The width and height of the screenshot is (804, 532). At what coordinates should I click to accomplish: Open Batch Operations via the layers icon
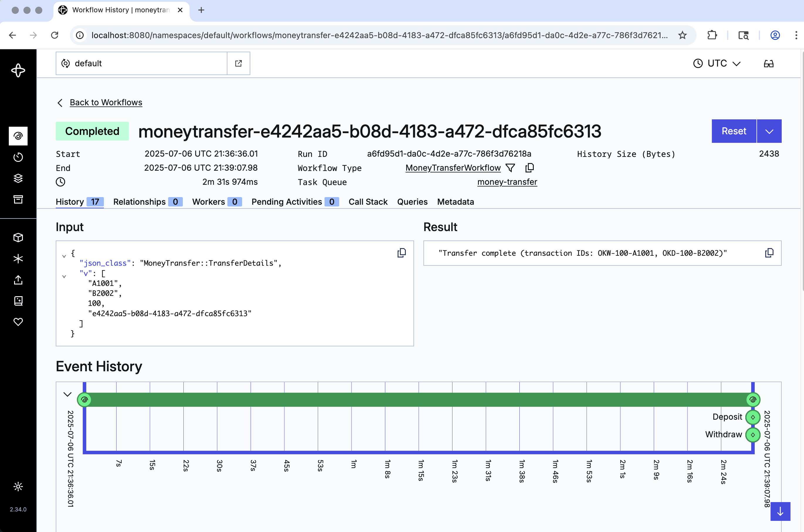[x=18, y=178]
